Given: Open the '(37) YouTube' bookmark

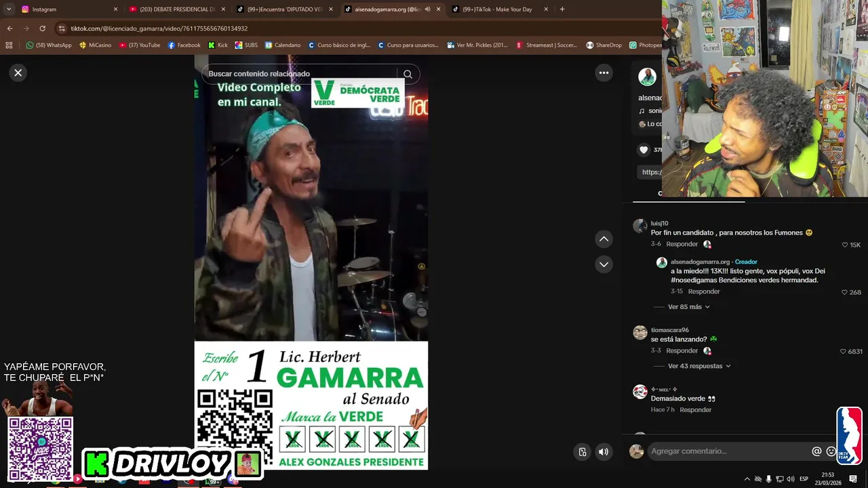Looking at the screenshot, I should pos(140,45).
